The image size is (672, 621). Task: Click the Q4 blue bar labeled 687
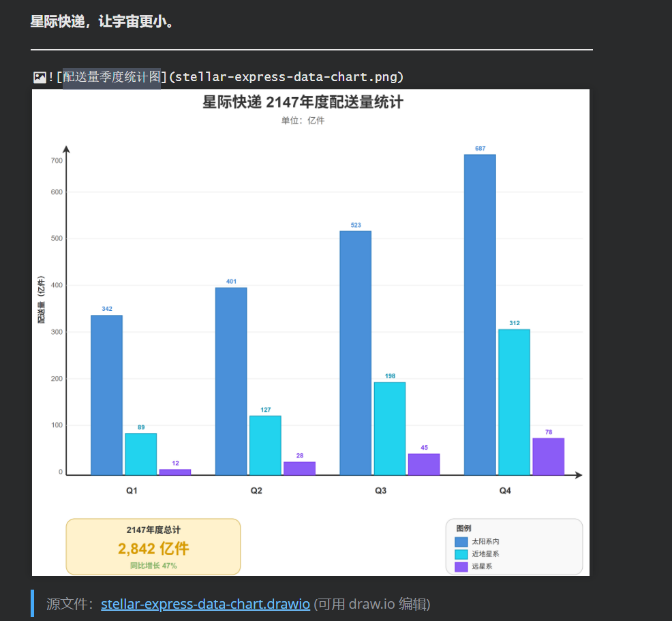pyautogui.click(x=480, y=314)
